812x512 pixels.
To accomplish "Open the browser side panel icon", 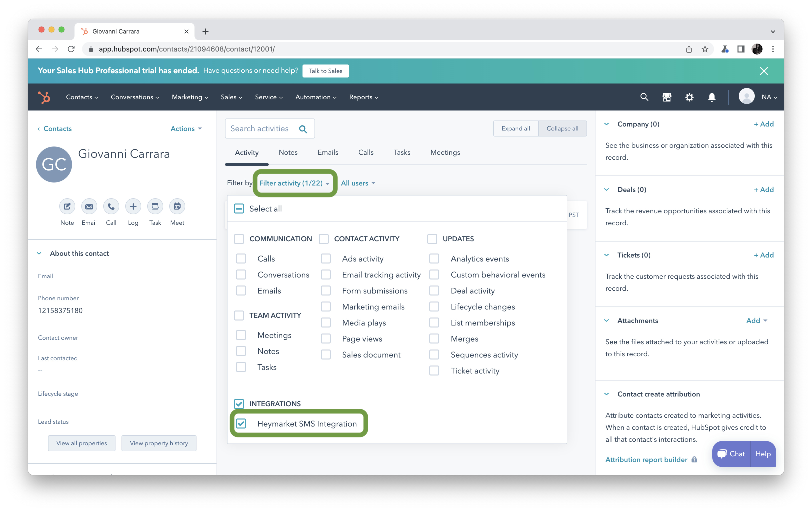I will [x=741, y=49].
